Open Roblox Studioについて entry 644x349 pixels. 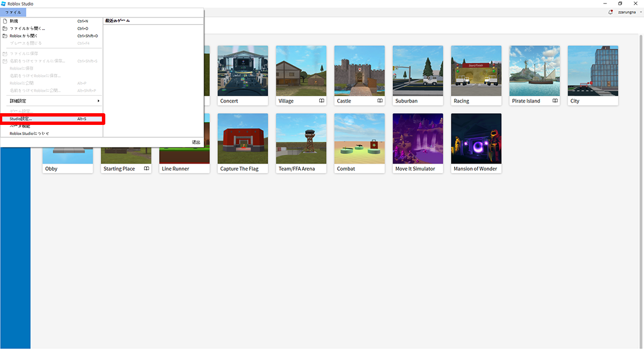[x=52, y=133]
